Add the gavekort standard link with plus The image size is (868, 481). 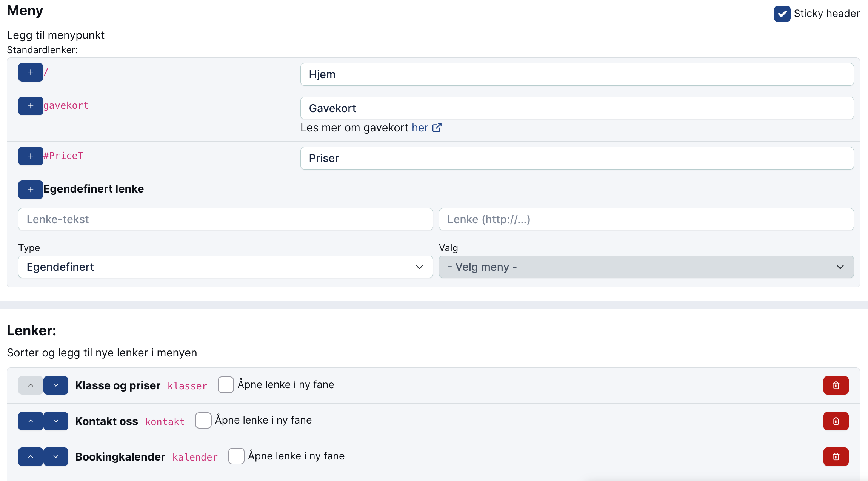pos(31,106)
